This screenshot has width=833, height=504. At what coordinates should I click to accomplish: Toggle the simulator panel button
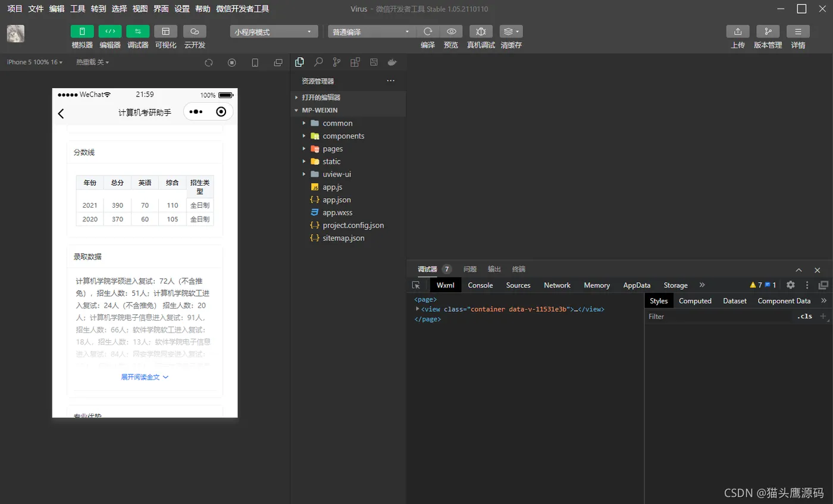[x=82, y=32]
